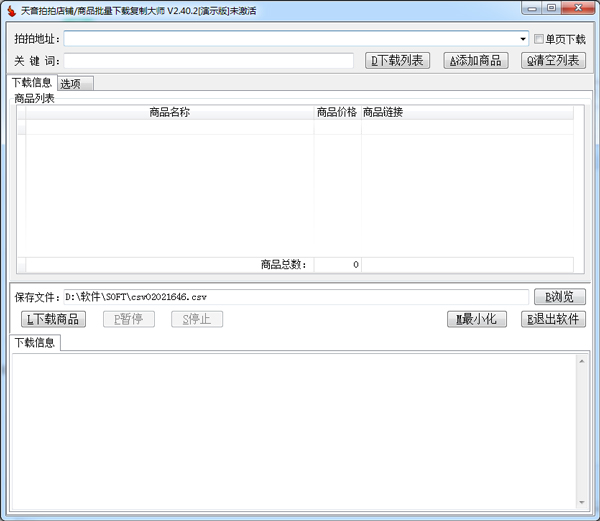The height and width of the screenshot is (521, 600).
Task: Enable the 单页下载 checkbox
Action: coord(539,39)
